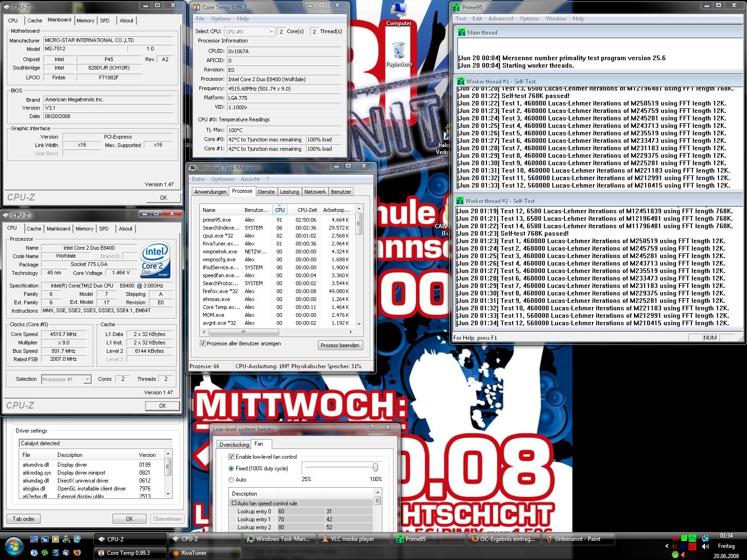Select the firefox.exe *32 process row
This screenshot has height=560, width=747.
pos(277,291)
